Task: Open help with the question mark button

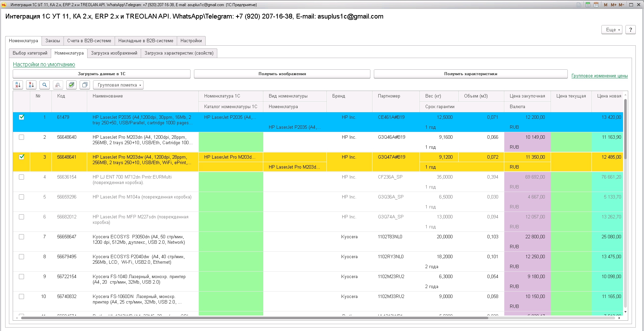Action: pyautogui.click(x=630, y=30)
